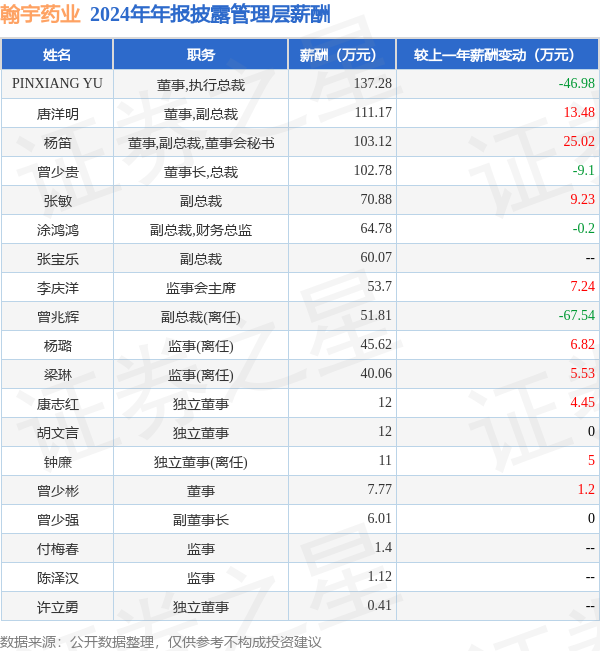Click the 翰宇药业 company name in title
Viewport: 600px width, 651px height.
tap(40, 15)
